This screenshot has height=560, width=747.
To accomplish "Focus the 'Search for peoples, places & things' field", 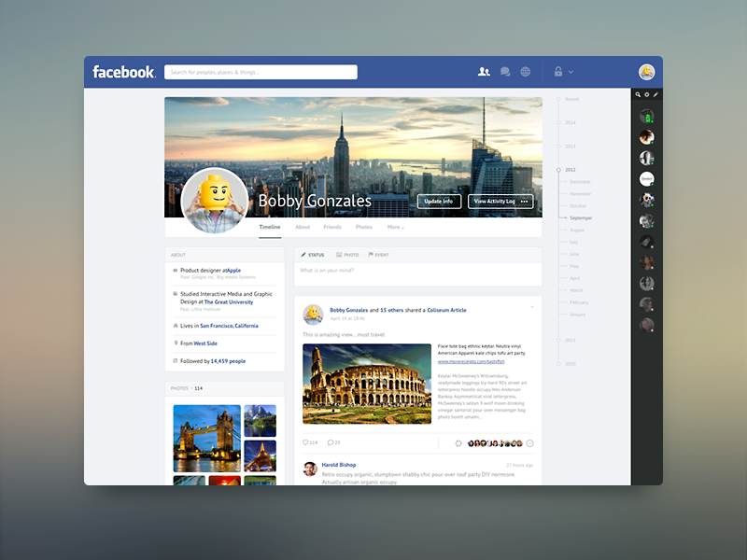I will coord(261,72).
